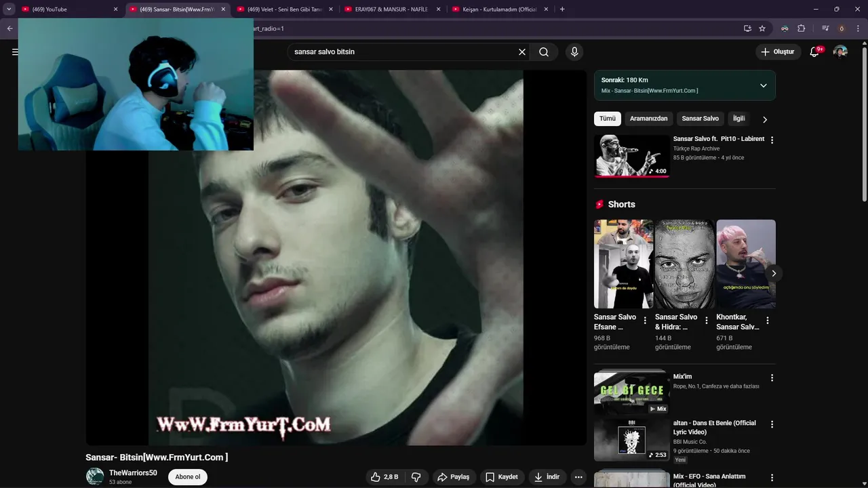Screen dimensions: 868x488
Task: Click the Abone ol subscribe button
Action: 188,477
